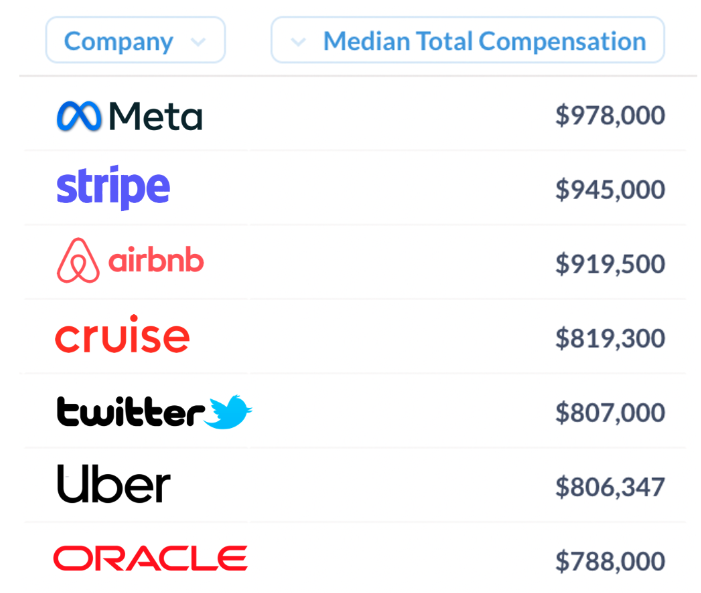Click Airbnb's $919,500 compensation figure
The height and width of the screenshot is (593, 701).
[x=610, y=264]
